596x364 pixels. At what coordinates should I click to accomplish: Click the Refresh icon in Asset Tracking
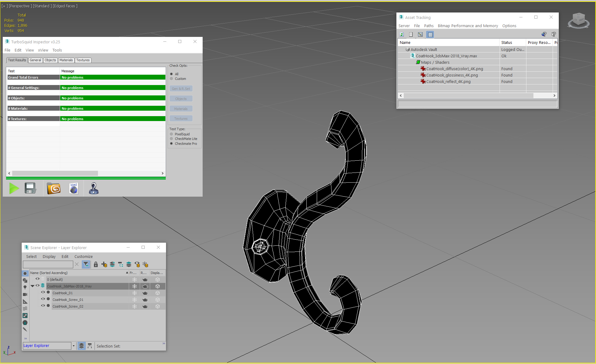(x=402, y=34)
